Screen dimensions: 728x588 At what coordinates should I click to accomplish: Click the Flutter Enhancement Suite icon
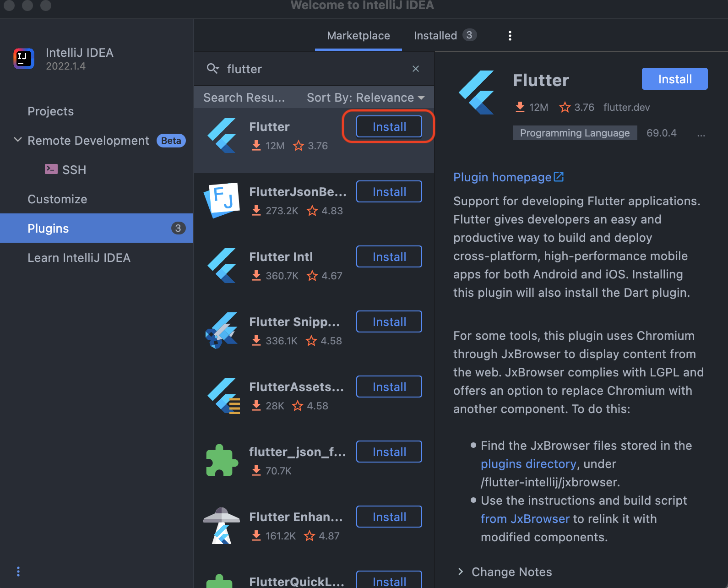click(x=222, y=526)
